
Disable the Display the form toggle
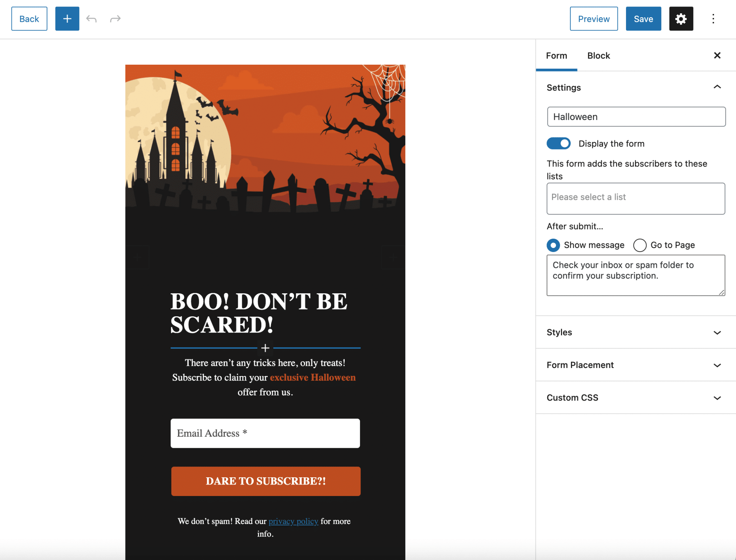coord(558,143)
